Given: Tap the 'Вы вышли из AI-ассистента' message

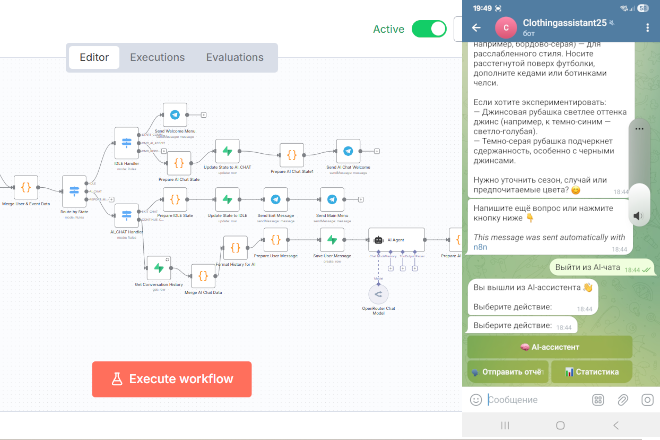Looking at the screenshot, I should click(533, 297).
